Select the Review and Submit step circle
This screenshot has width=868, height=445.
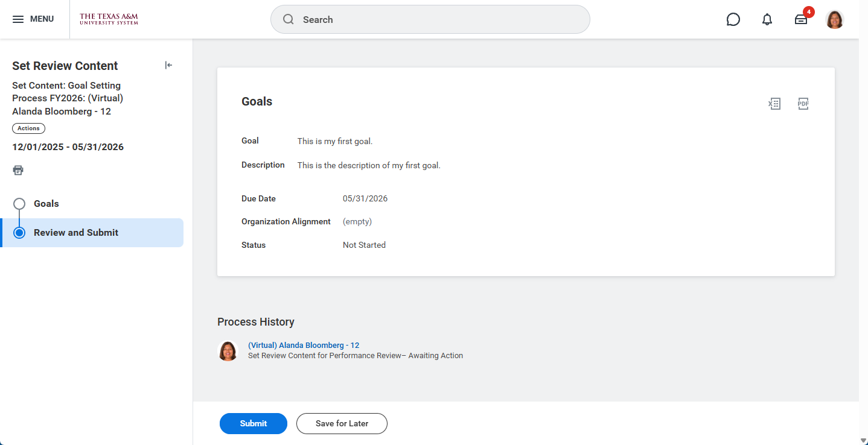(x=19, y=233)
